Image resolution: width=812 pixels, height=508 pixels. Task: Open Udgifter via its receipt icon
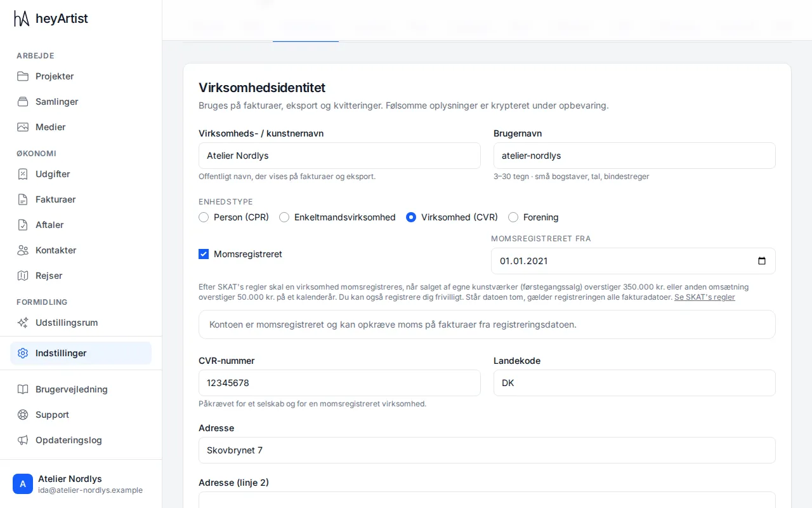tap(23, 174)
